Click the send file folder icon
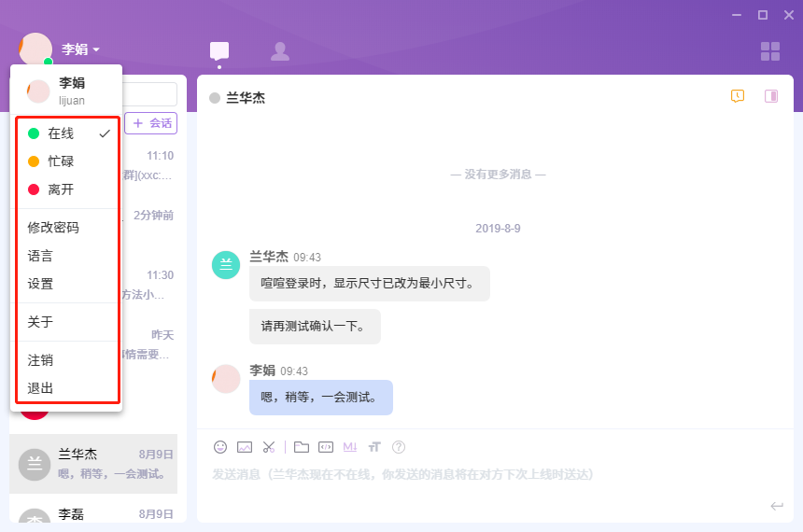The width and height of the screenshot is (803, 532). (x=302, y=447)
